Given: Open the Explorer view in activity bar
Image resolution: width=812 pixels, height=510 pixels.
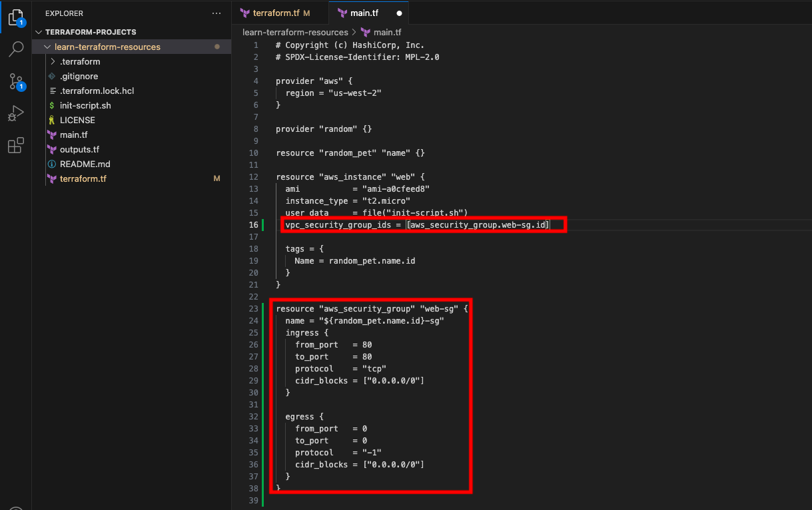Looking at the screenshot, I should [16, 16].
